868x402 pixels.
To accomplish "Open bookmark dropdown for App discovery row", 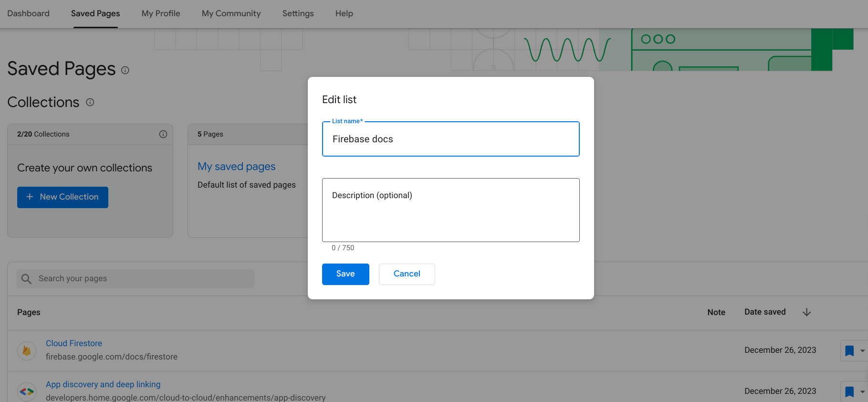I will [x=862, y=391].
